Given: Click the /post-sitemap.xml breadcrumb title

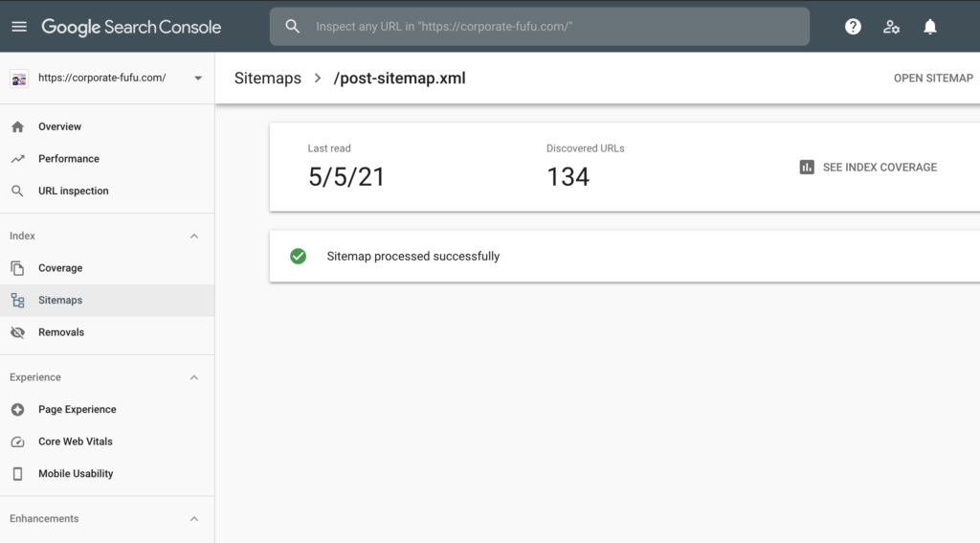Looking at the screenshot, I should (399, 79).
